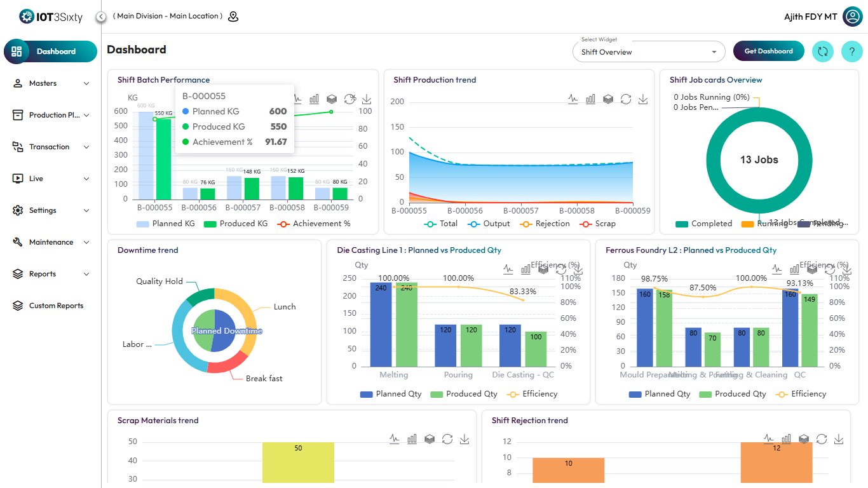Expand the Masters sidebar menu

coord(51,83)
